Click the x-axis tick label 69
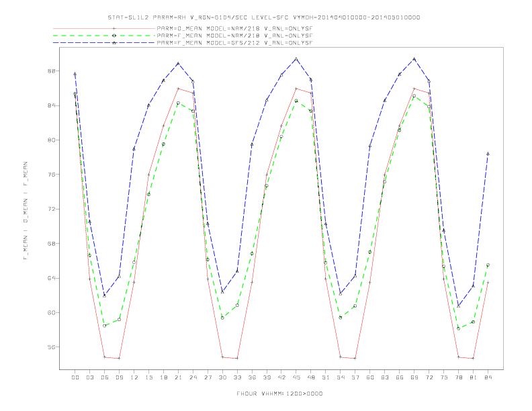 [414, 377]
